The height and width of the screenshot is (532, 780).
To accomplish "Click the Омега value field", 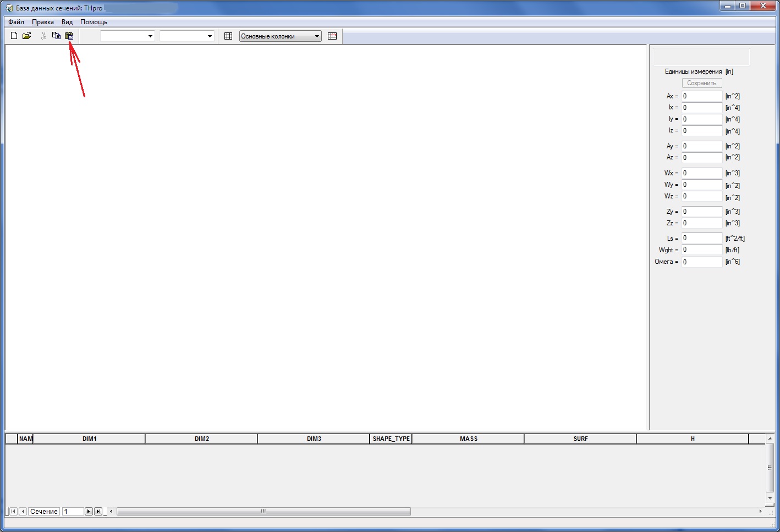I will (x=702, y=262).
